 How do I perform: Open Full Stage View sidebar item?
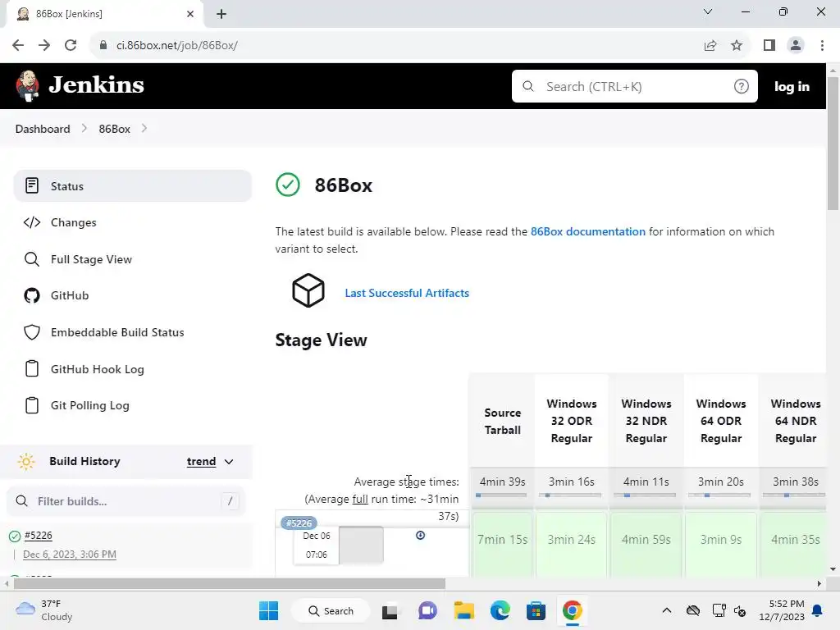pos(132,259)
